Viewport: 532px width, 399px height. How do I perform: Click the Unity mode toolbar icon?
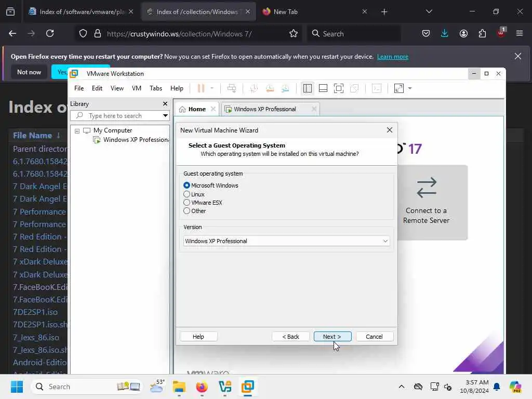(x=354, y=88)
